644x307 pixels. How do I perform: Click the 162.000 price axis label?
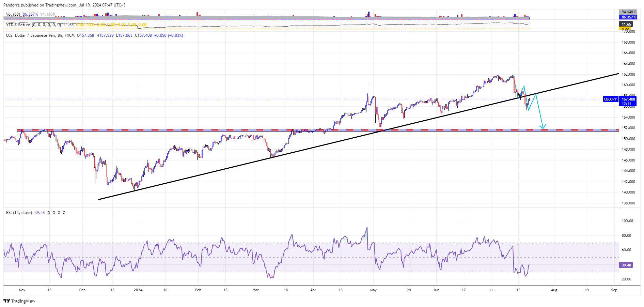click(x=628, y=74)
